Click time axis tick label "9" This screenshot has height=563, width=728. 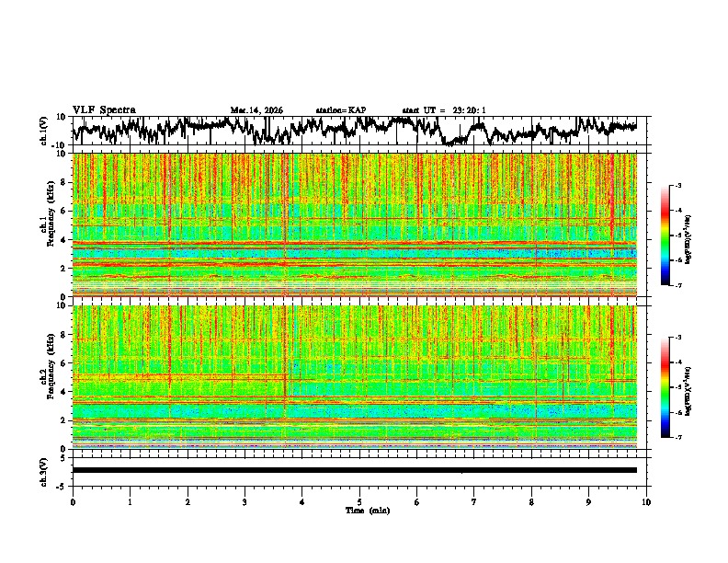[x=588, y=502]
